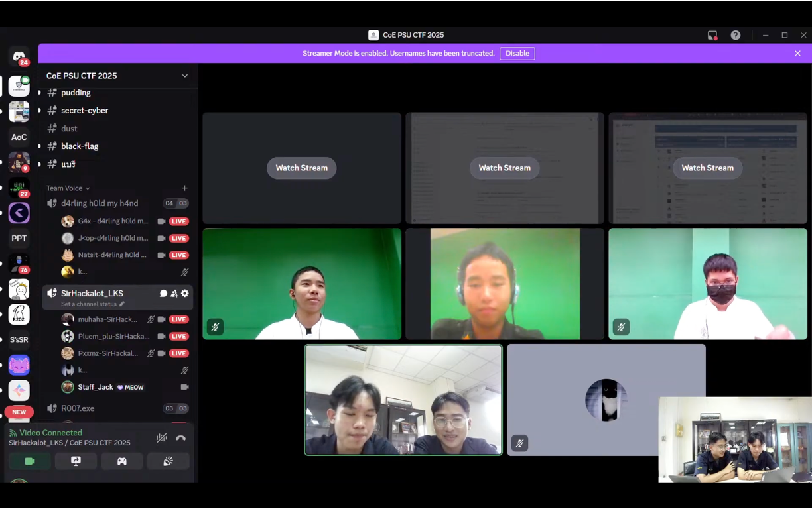The width and height of the screenshot is (812, 509).
Task: Open chat for SirHackalot_LKS voice channel
Action: (x=163, y=293)
